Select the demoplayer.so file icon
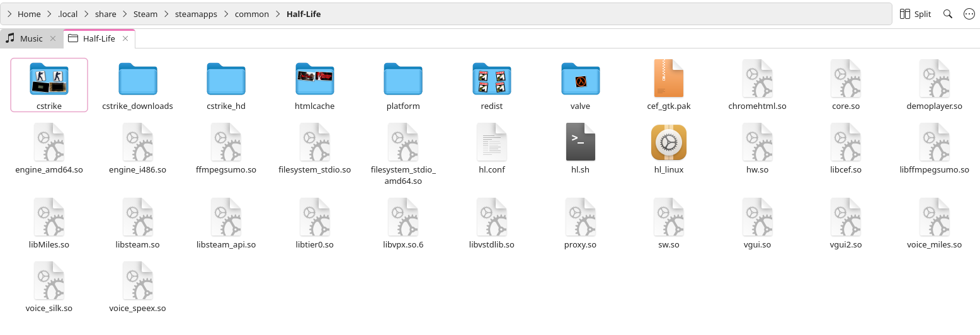Screen dimensions: 980x335 tap(935, 78)
